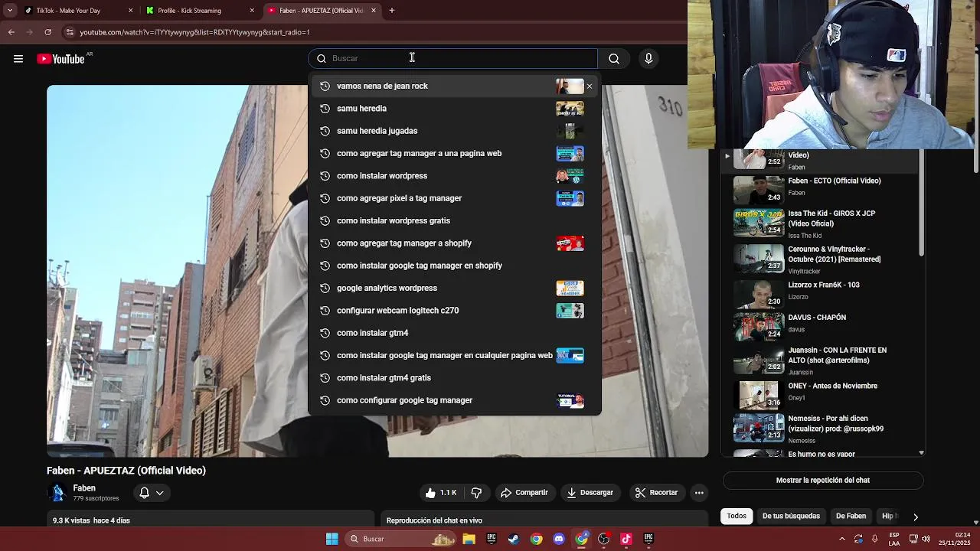Go back with the browser back arrow
This screenshot has height=551, width=980.
11,32
